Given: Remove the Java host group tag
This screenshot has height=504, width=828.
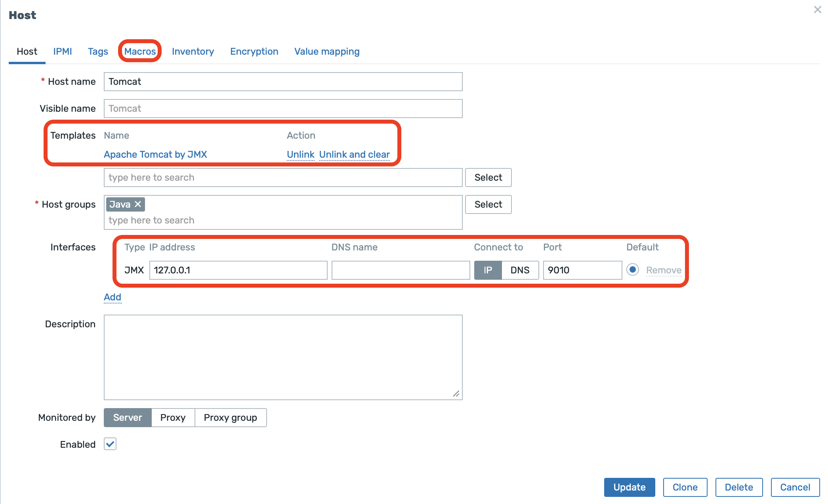Looking at the screenshot, I should click(138, 204).
